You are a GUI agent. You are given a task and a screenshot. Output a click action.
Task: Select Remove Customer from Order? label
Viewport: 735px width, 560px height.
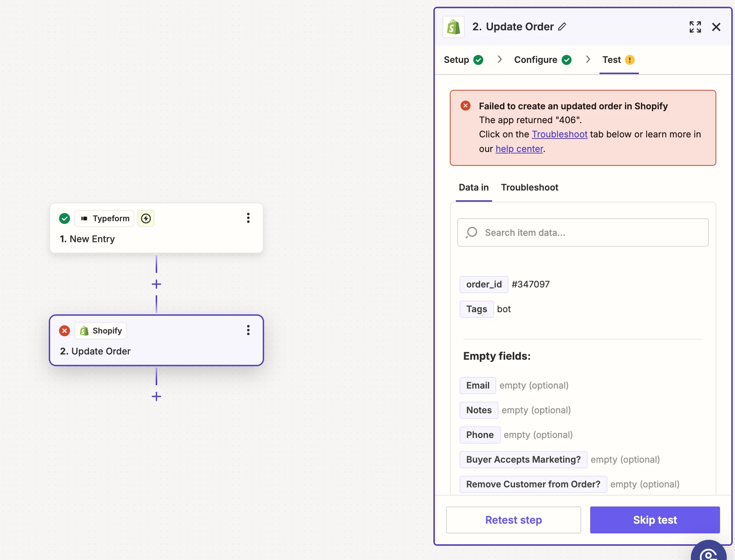[x=533, y=484]
